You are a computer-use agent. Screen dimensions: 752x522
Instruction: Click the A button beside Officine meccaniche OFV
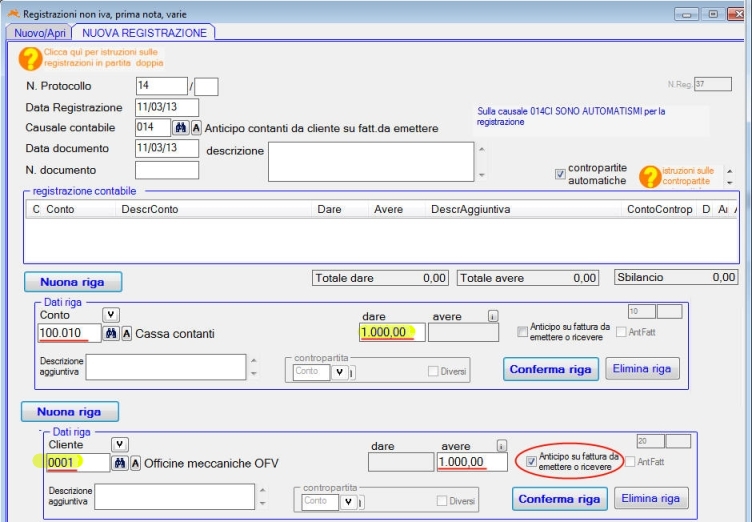pos(135,463)
